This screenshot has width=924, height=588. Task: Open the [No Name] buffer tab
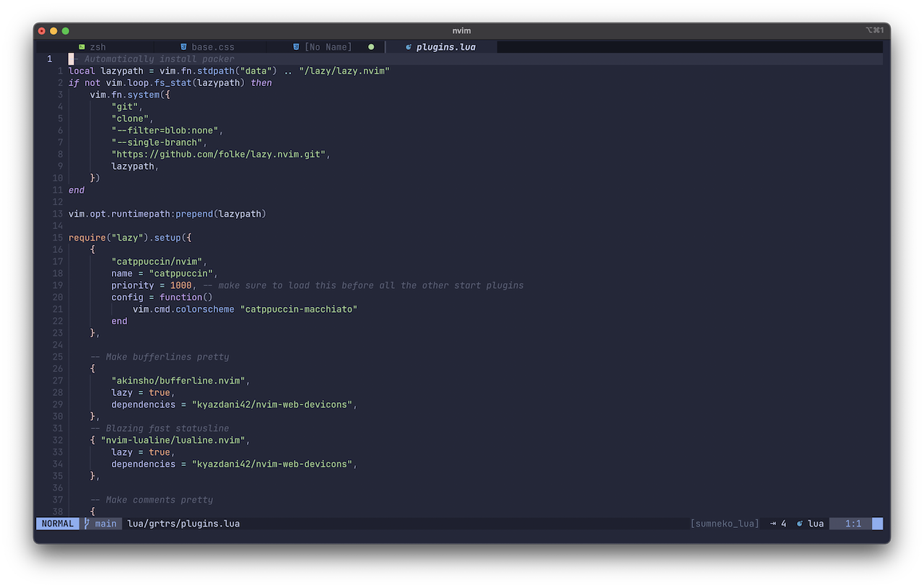(328, 46)
